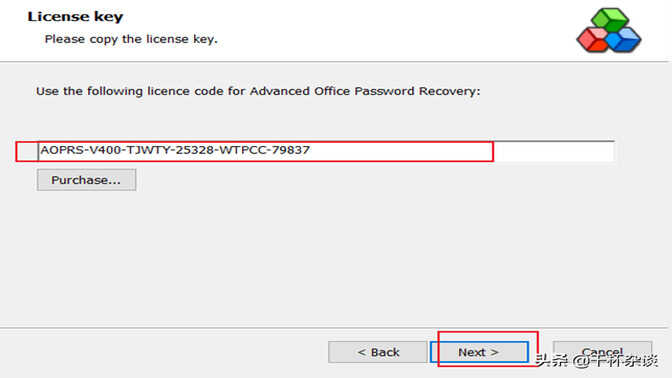Screen dimensions: 672x378
Task: Click inside the license key text field
Action: 326,151
